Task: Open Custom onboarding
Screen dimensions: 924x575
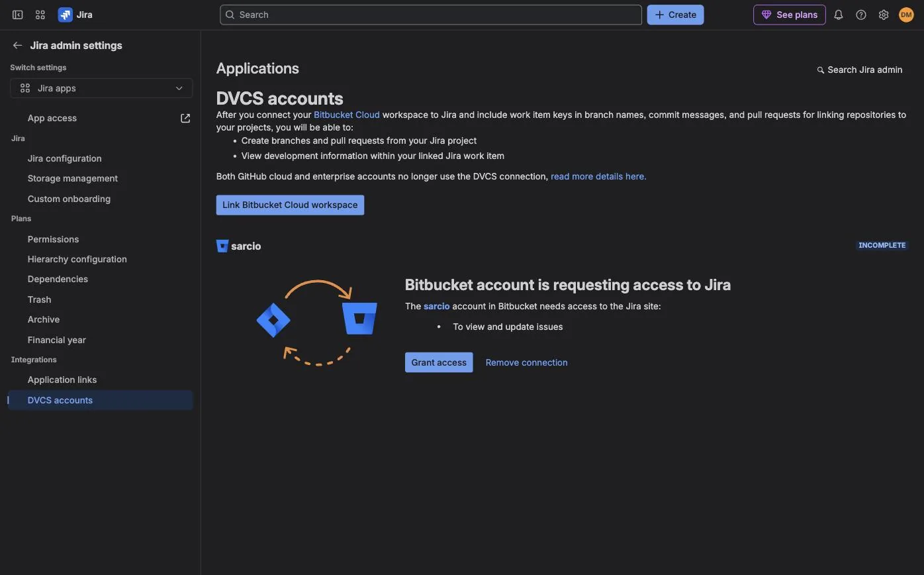Action: point(69,199)
